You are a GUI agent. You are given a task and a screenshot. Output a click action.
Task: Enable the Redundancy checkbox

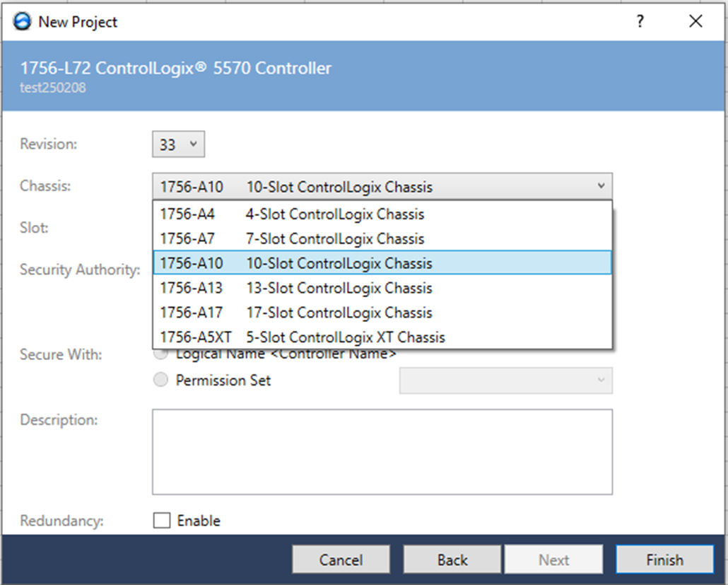point(162,521)
